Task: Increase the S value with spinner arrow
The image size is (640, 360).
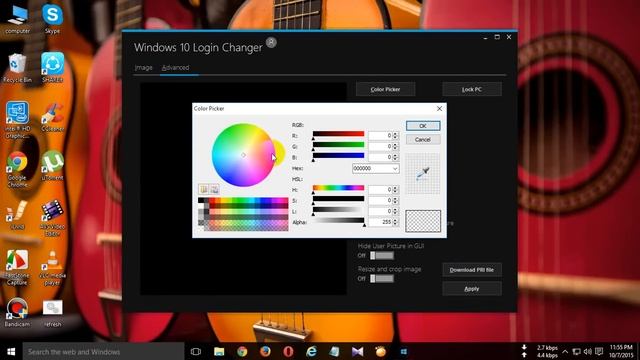Action: [x=395, y=198]
